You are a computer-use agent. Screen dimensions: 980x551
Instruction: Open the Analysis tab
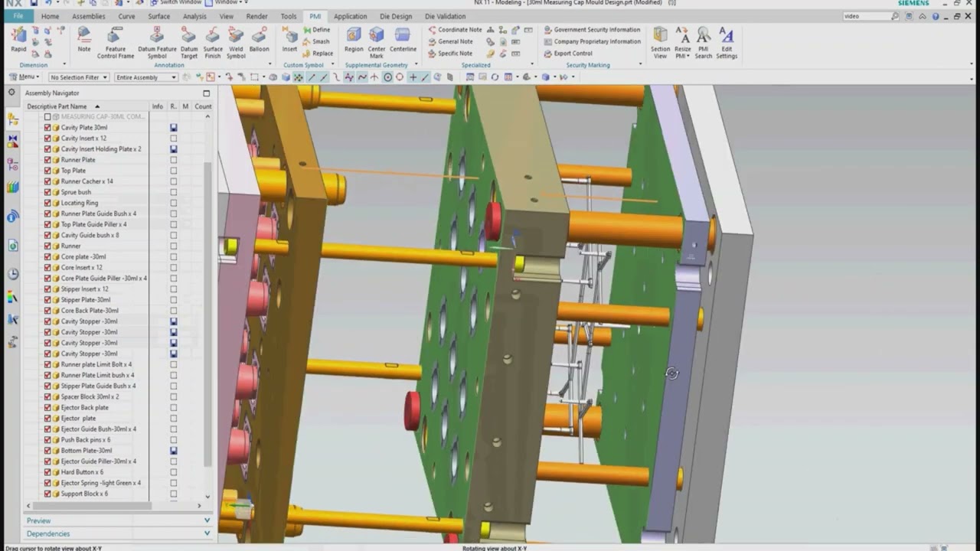[x=194, y=16]
